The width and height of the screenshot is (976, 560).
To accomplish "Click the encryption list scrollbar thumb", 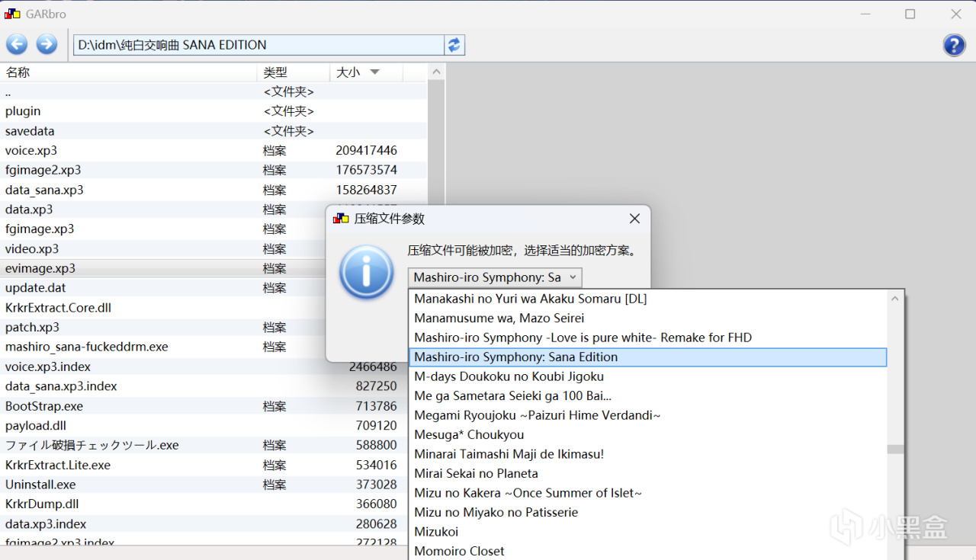I will click(x=896, y=450).
